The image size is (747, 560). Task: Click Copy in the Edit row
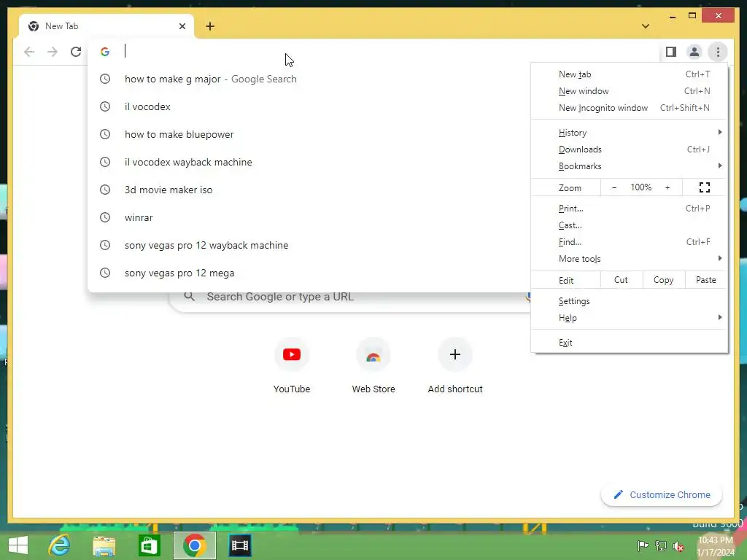[x=664, y=280]
